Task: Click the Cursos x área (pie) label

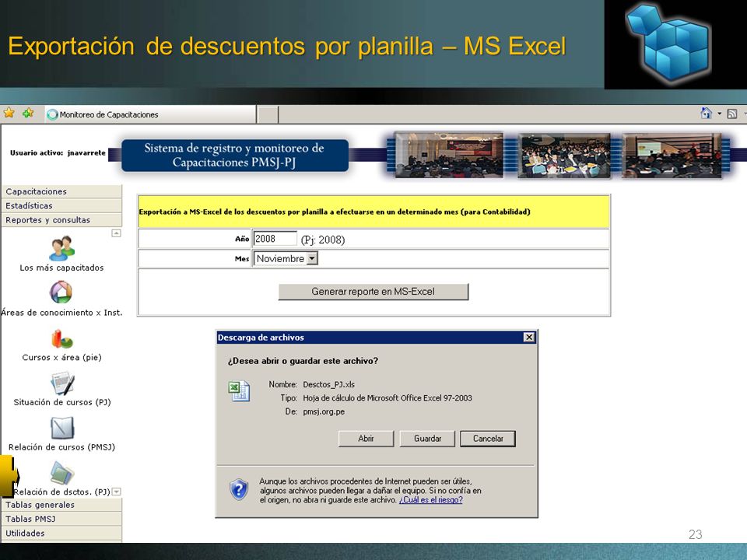Action: [x=62, y=357]
